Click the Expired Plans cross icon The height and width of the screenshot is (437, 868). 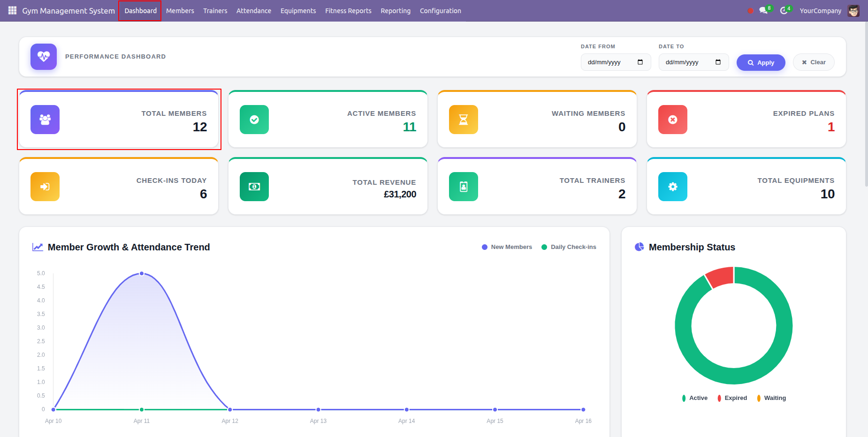point(673,120)
